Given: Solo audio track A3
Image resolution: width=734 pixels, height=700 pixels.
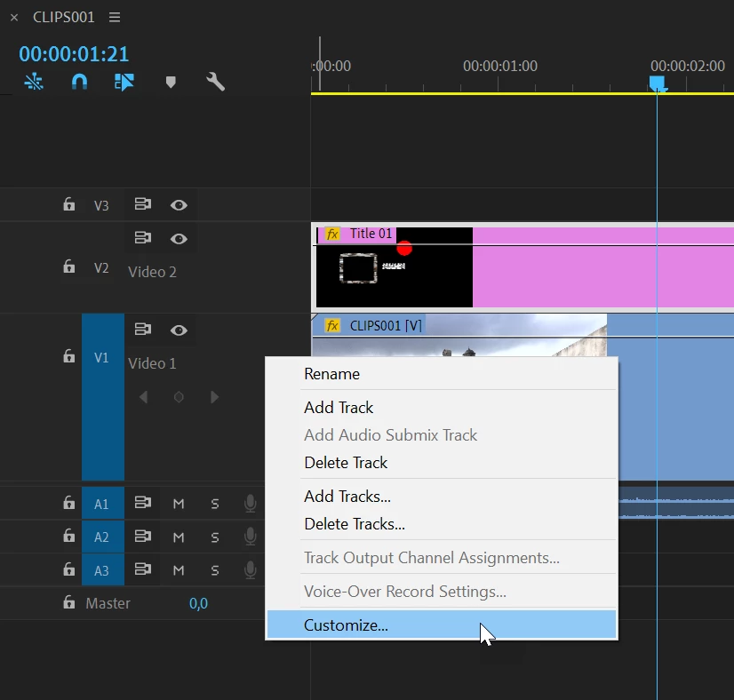Looking at the screenshot, I should click(215, 570).
